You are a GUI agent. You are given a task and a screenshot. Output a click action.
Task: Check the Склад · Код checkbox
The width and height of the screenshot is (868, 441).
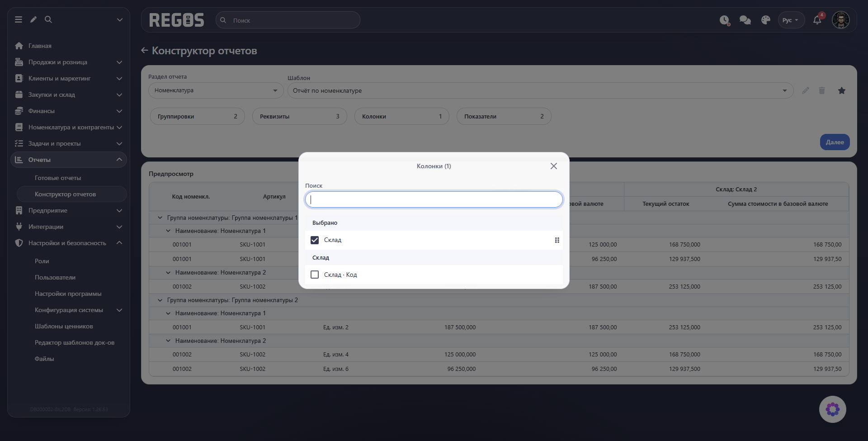tap(315, 275)
